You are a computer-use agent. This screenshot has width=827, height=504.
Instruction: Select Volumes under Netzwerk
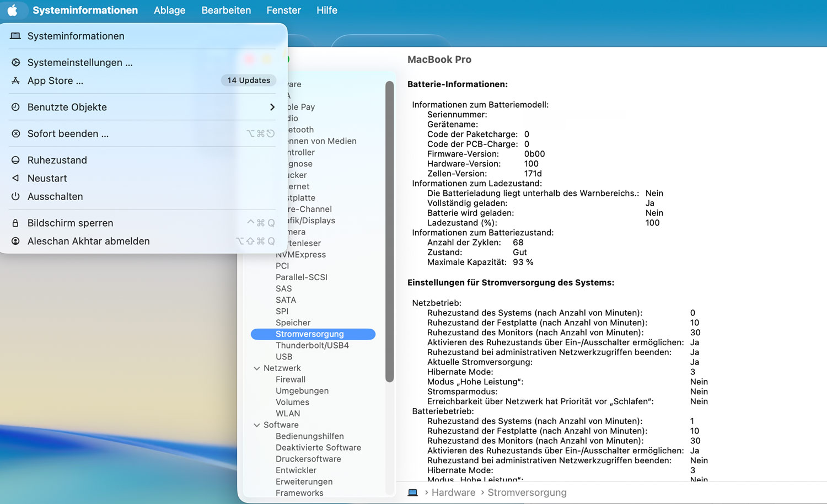[292, 403]
